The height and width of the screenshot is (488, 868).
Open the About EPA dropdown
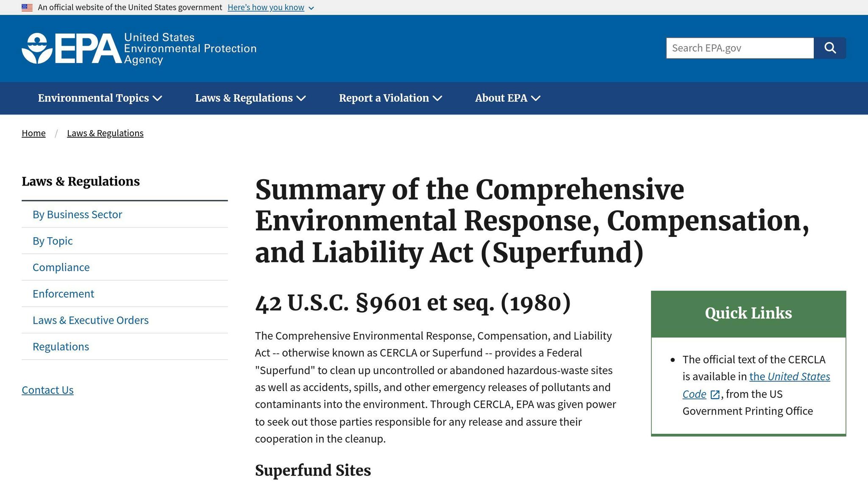pos(508,98)
